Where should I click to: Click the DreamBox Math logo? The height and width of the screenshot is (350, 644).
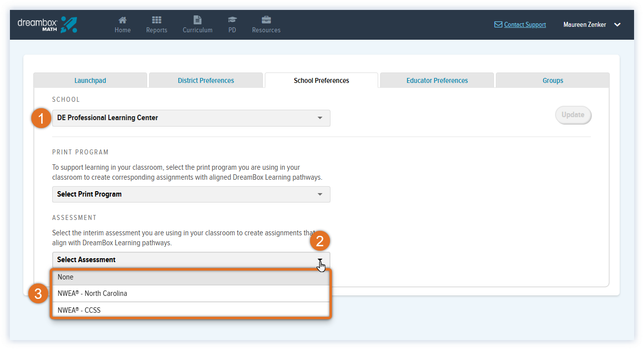tap(47, 24)
